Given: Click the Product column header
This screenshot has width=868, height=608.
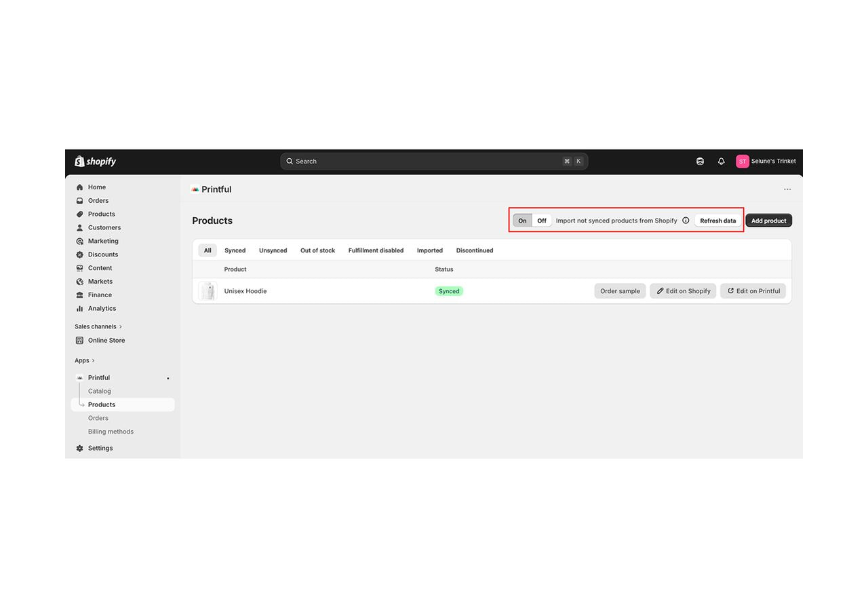Looking at the screenshot, I should tap(235, 269).
